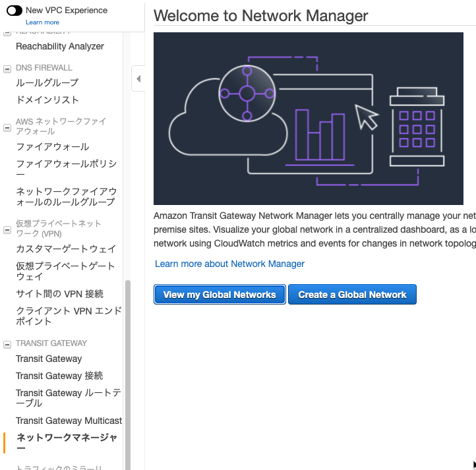Open カスタマーゲートウェイ in sidebar

pos(66,249)
